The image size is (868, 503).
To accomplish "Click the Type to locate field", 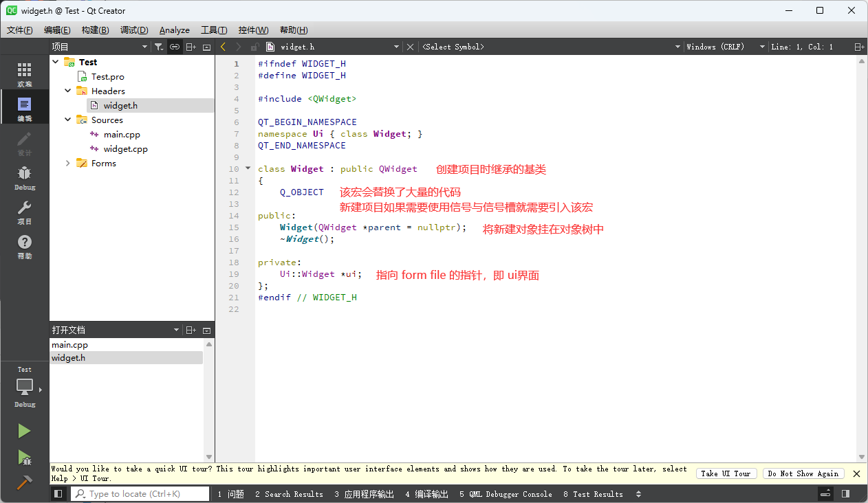I will [140, 493].
